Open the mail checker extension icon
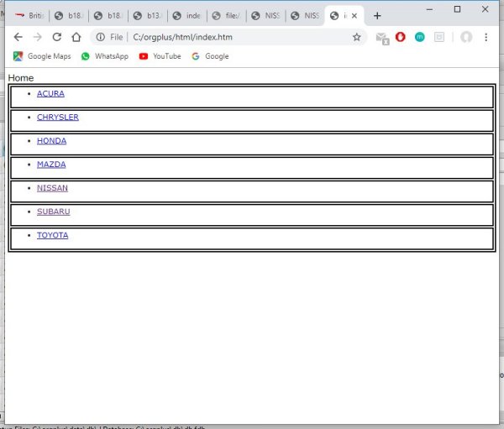The image size is (504, 429). pyautogui.click(x=382, y=38)
